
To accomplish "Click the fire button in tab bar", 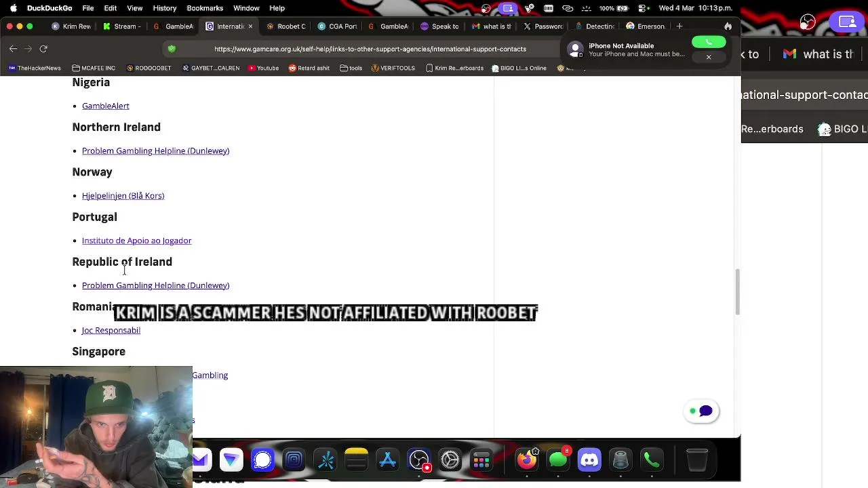I will pyautogui.click(x=728, y=26).
